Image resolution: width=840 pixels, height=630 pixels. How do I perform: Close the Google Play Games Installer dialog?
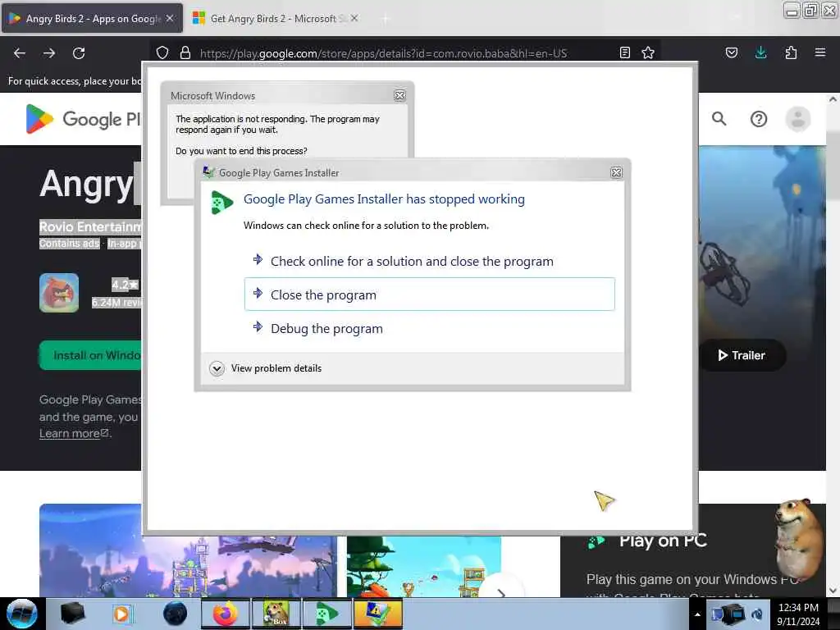(616, 172)
